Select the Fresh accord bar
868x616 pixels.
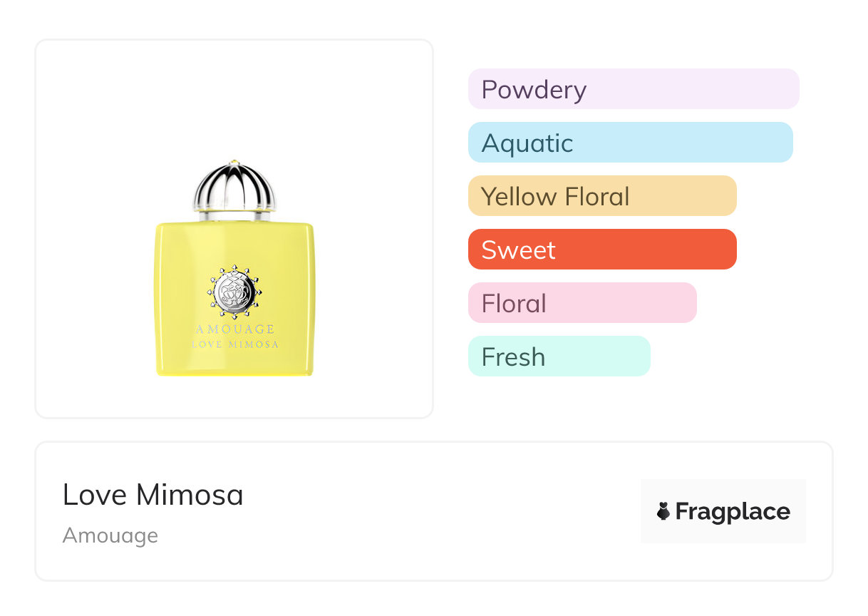[559, 356]
